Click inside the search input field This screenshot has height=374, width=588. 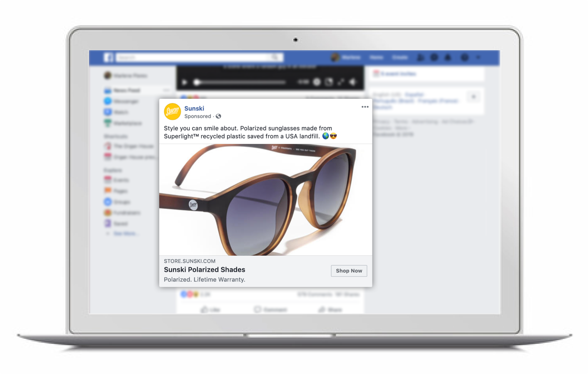(194, 57)
